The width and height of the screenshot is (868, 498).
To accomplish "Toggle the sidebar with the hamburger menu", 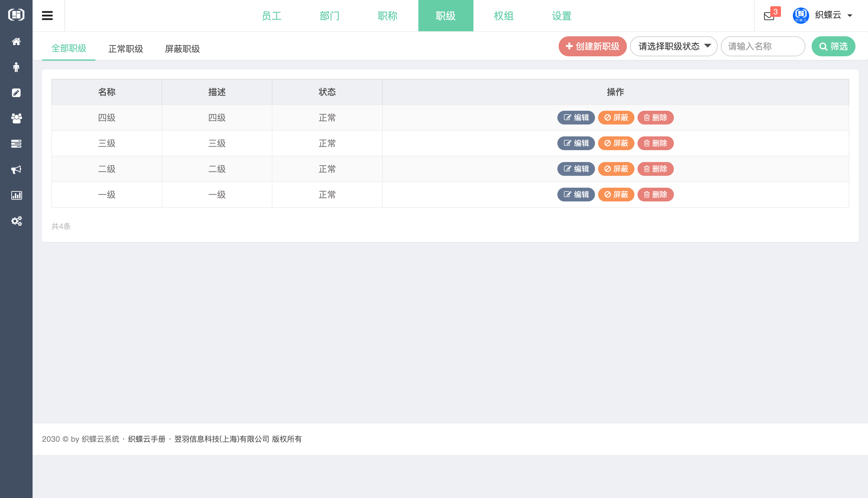I will click(47, 15).
